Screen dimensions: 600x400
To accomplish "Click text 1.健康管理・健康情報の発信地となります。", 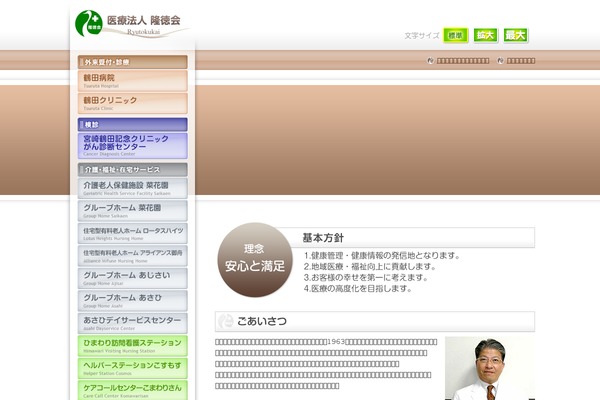I will (x=382, y=255).
